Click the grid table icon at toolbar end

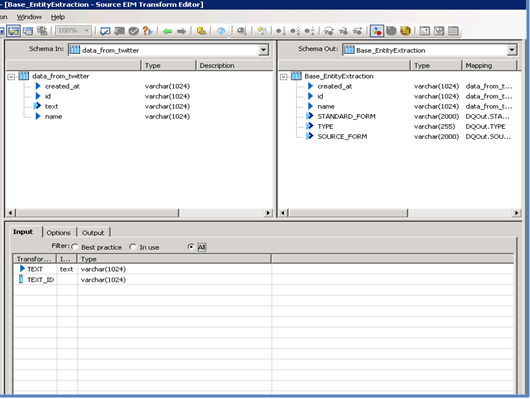[x=453, y=31]
